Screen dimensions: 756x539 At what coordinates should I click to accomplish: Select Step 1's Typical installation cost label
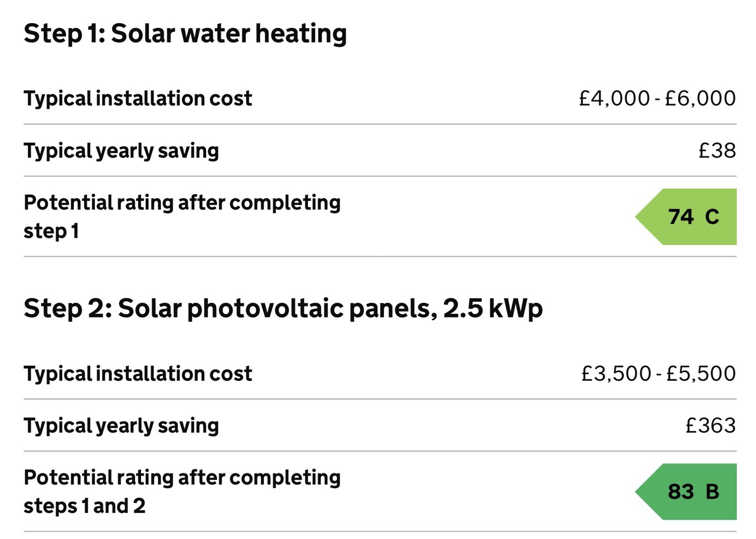[x=138, y=98]
